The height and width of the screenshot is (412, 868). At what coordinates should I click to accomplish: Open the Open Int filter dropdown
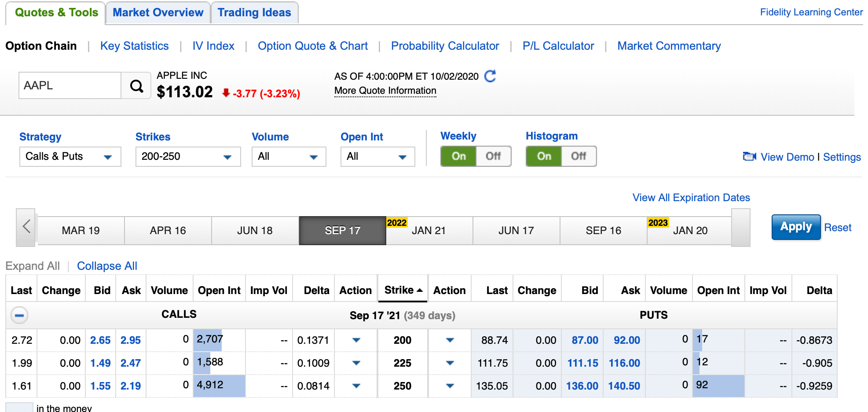click(378, 157)
